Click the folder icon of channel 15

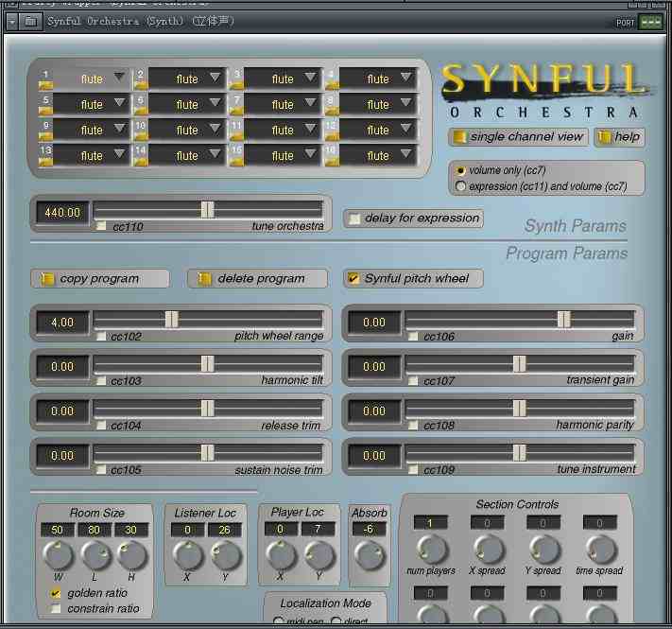tap(236, 162)
